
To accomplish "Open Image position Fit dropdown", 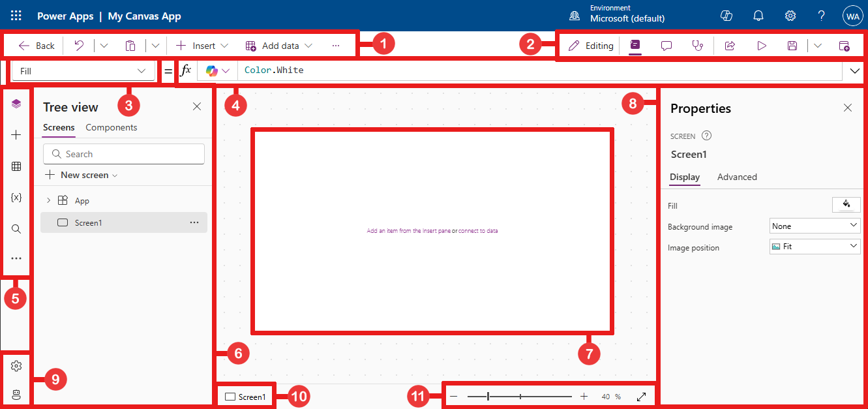I will tap(815, 247).
